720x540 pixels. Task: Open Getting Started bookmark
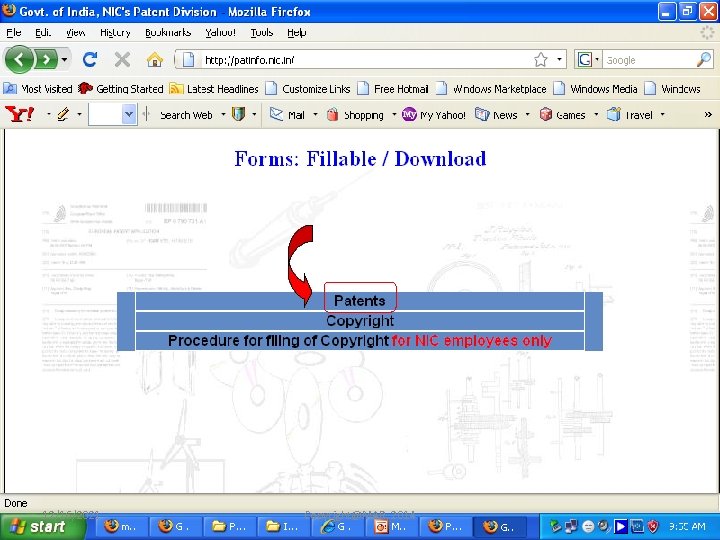(x=120, y=89)
